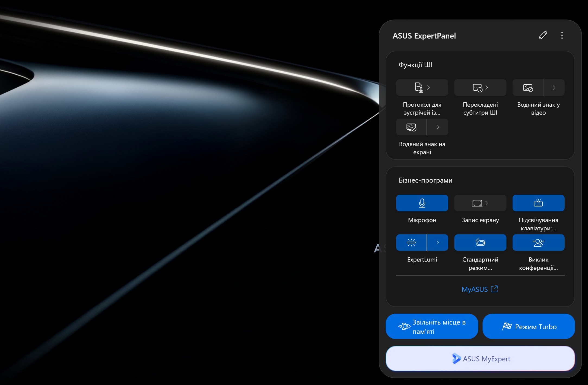Switch the Стандартний режим fan mode tile
The width and height of the screenshot is (588, 385).
click(x=480, y=243)
